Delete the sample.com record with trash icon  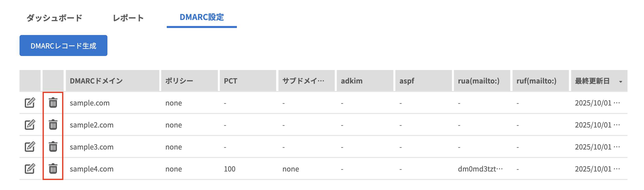pos(53,103)
